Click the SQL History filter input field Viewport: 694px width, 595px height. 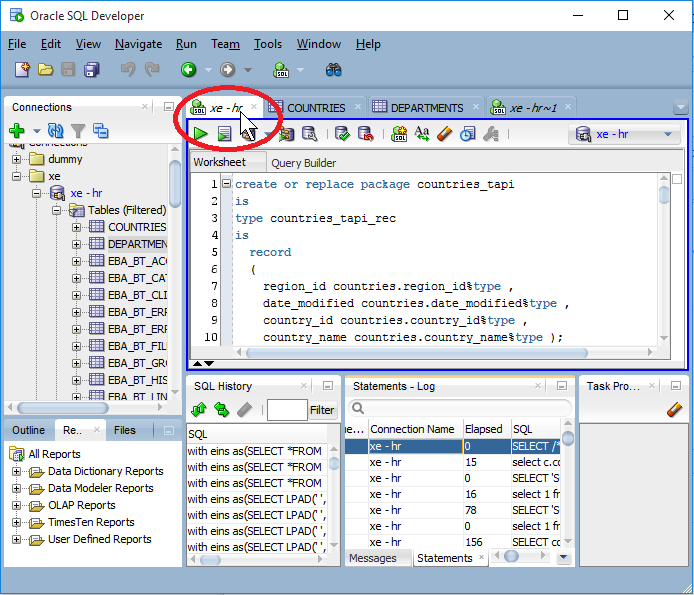(x=287, y=410)
